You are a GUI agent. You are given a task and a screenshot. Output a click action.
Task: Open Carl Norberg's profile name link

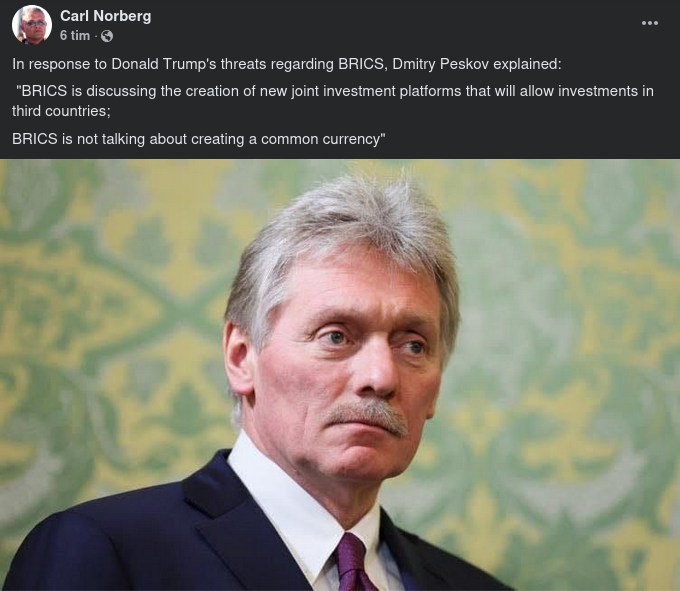click(x=105, y=16)
